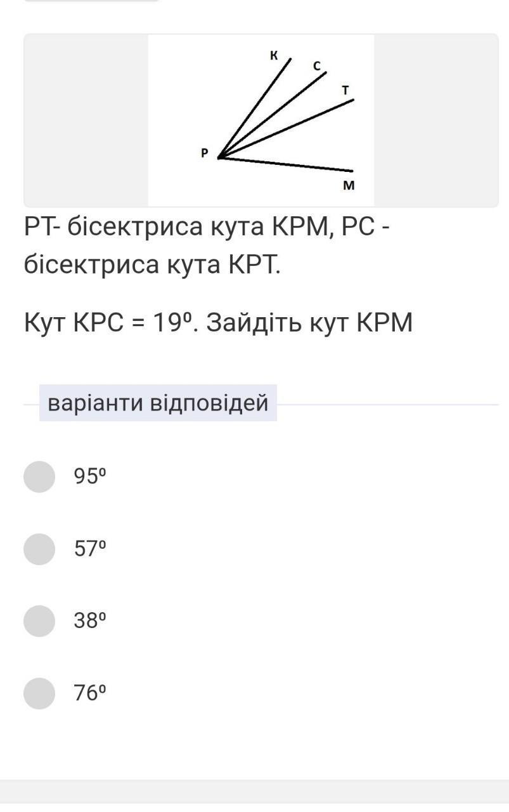
Task: Click the 38º option text
Action: (x=89, y=620)
